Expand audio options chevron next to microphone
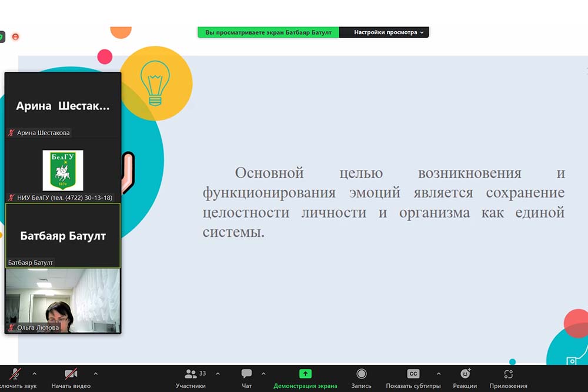The image size is (588, 392). click(x=34, y=374)
